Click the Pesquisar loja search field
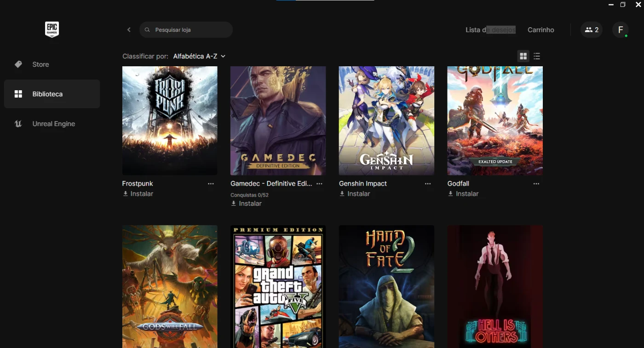 186,30
